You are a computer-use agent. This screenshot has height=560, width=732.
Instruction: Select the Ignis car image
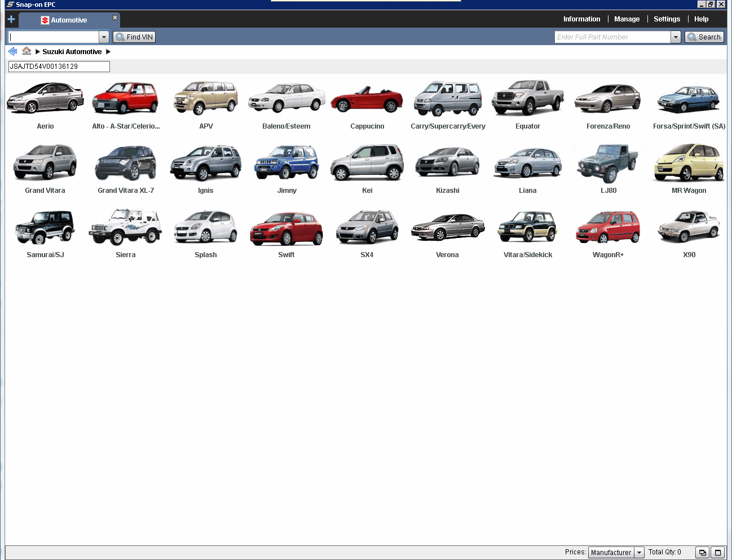(x=206, y=162)
